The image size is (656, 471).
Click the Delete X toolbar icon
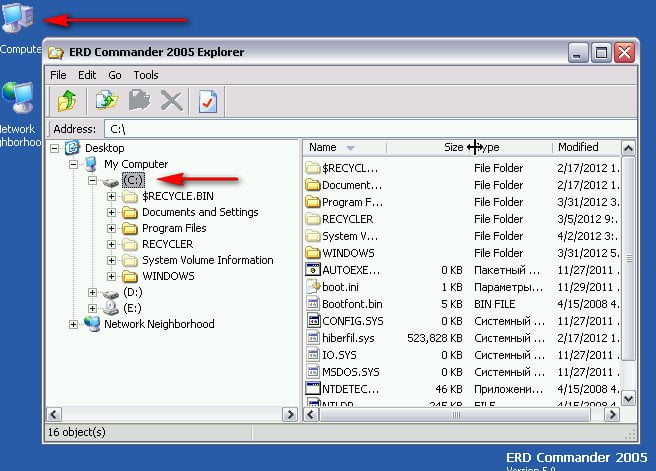(172, 100)
